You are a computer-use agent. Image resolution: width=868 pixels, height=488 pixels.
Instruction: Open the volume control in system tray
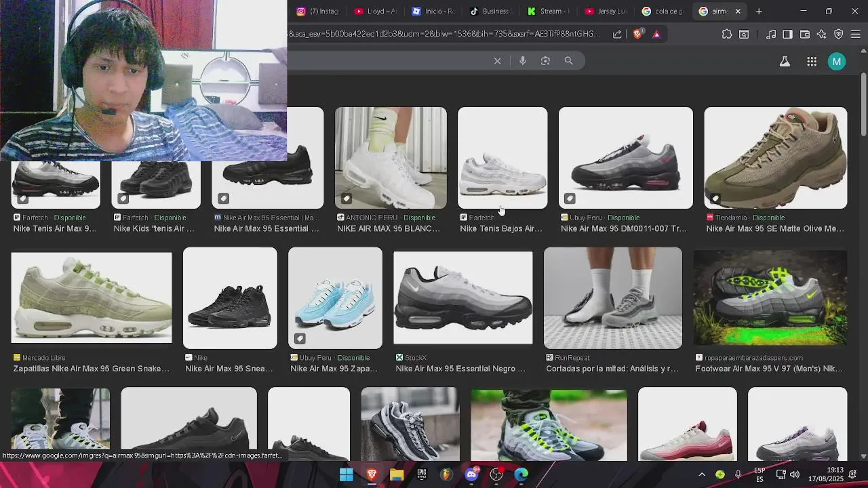(795, 474)
